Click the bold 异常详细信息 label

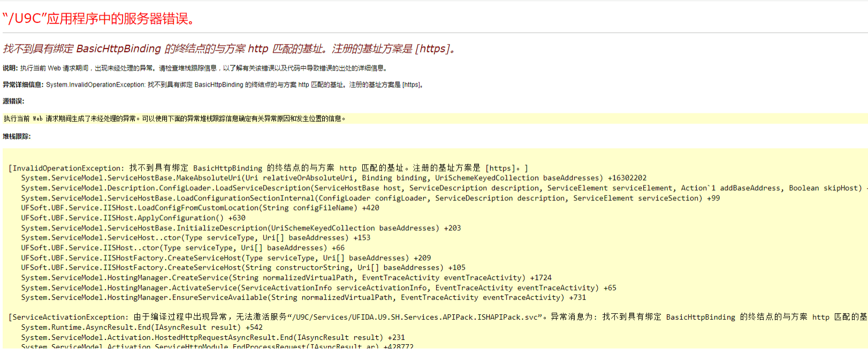pyautogui.click(x=23, y=85)
